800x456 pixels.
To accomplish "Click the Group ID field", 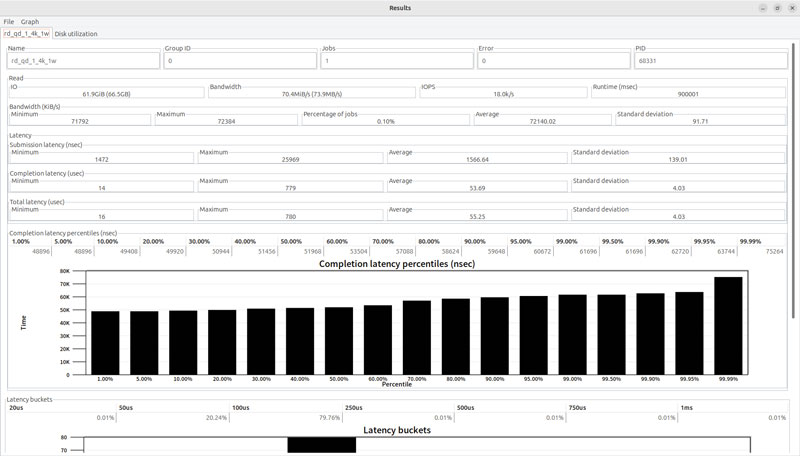I will pos(240,61).
